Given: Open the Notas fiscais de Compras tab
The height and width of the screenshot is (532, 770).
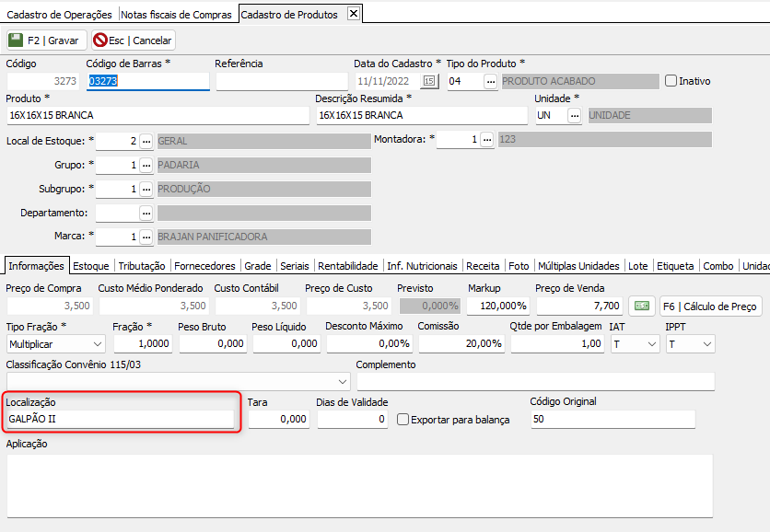Looking at the screenshot, I should point(178,15).
